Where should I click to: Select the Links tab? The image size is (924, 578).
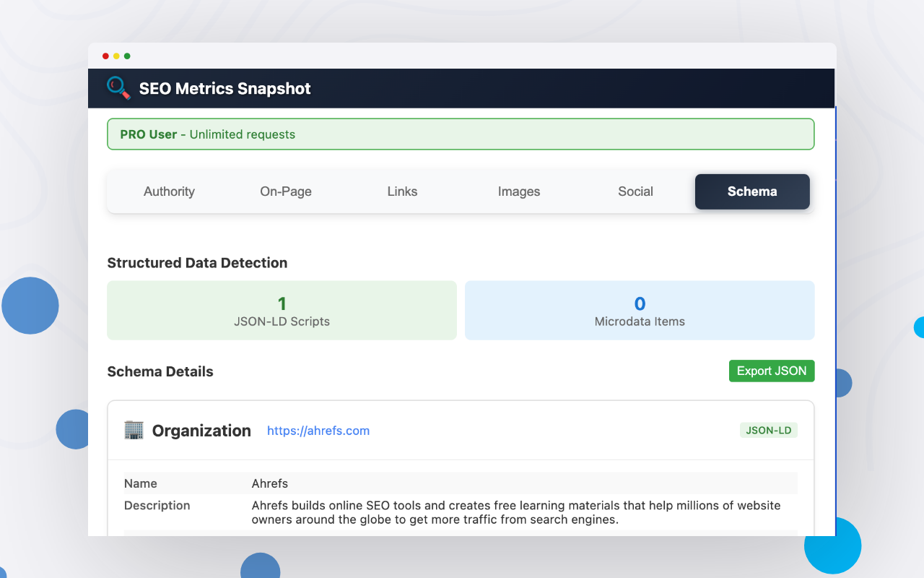pyautogui.click(x=402, y=191)
